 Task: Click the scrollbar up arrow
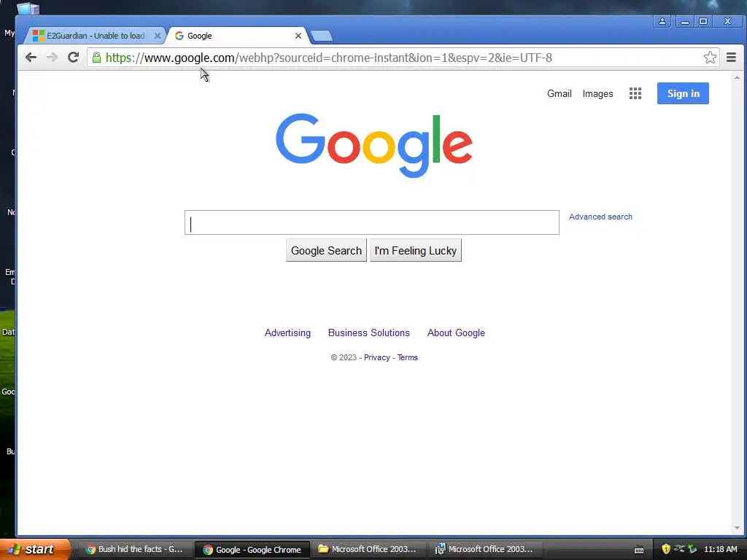click(x=737, y=77)
